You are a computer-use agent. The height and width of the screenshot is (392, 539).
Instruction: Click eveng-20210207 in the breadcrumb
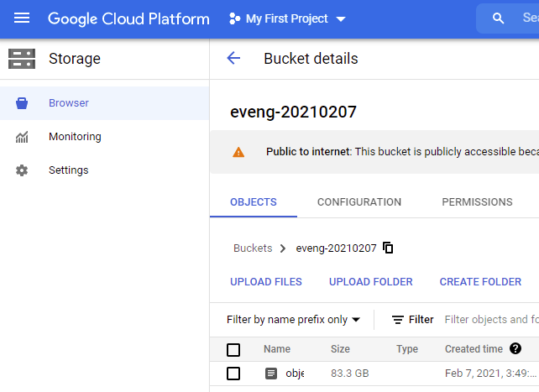336,248
